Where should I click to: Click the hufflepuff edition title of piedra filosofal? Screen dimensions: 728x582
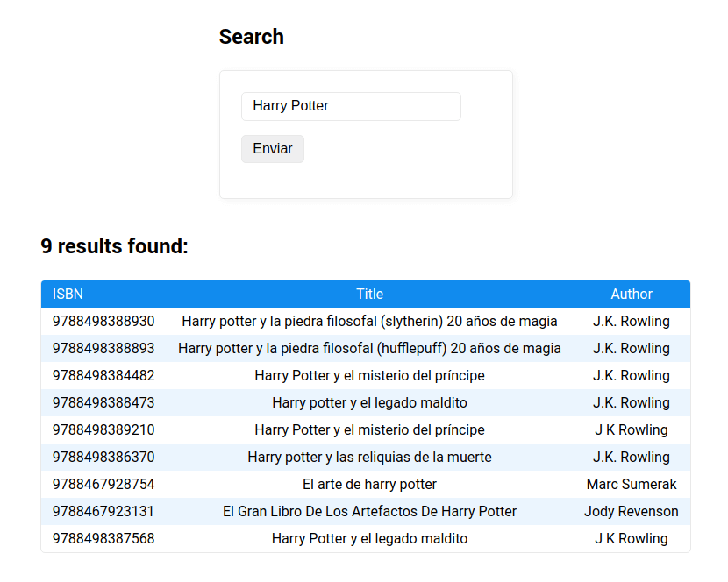coord(369,348)
